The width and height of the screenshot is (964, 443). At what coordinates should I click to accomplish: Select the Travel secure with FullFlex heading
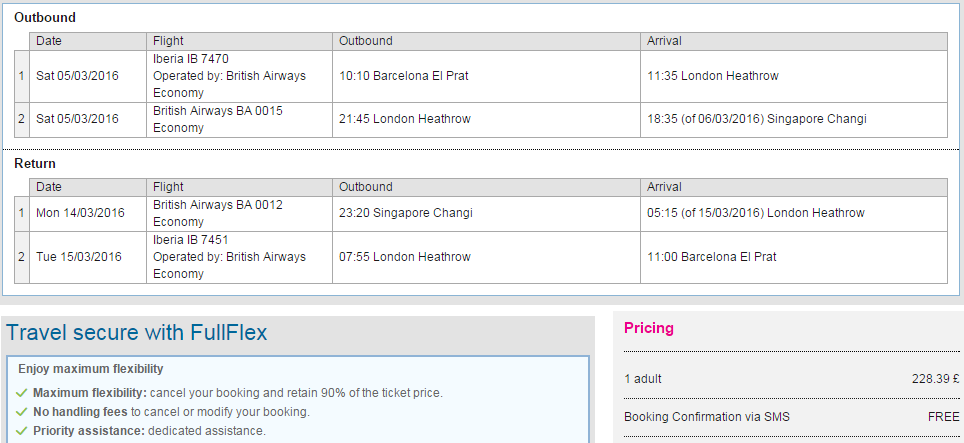coord(136,332)
